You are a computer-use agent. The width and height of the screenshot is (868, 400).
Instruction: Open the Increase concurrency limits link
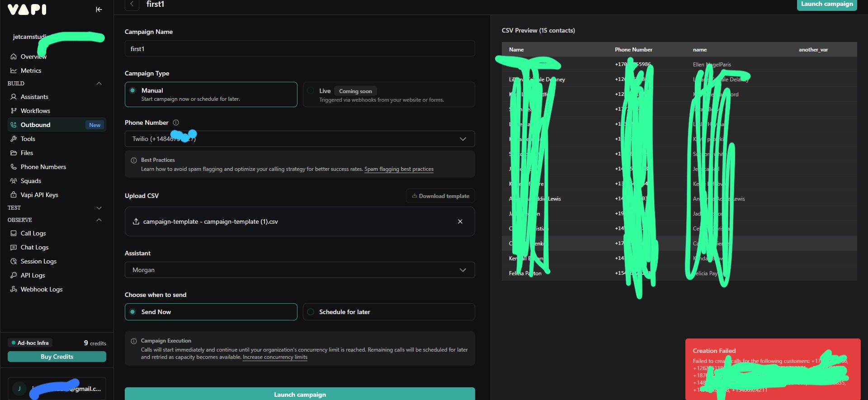tap(275, 357)
